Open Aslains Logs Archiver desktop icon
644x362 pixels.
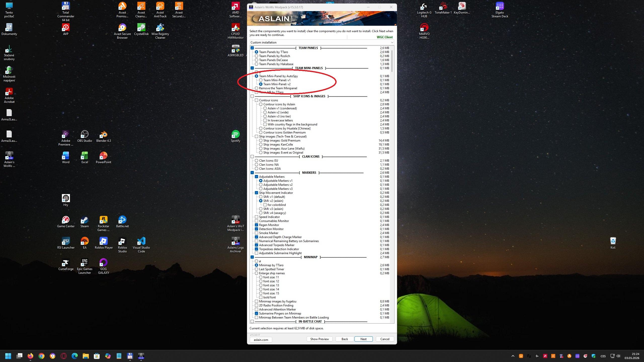point(235,245)
